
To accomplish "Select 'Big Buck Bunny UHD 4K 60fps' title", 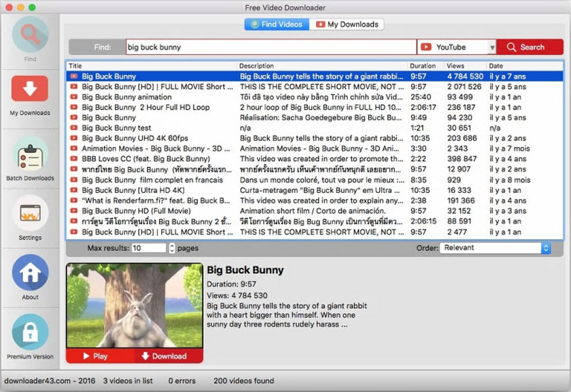I will [x=135, y=138].
